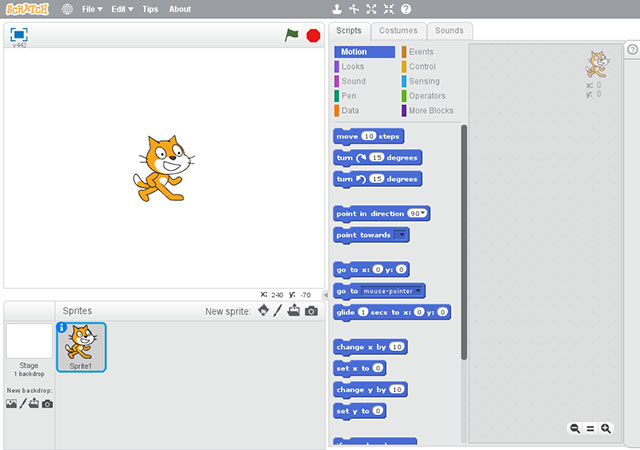The height and width of the screenshot is (450, 640).
Task: Select the delete scissors tool
Action: [x=354, y=9]
